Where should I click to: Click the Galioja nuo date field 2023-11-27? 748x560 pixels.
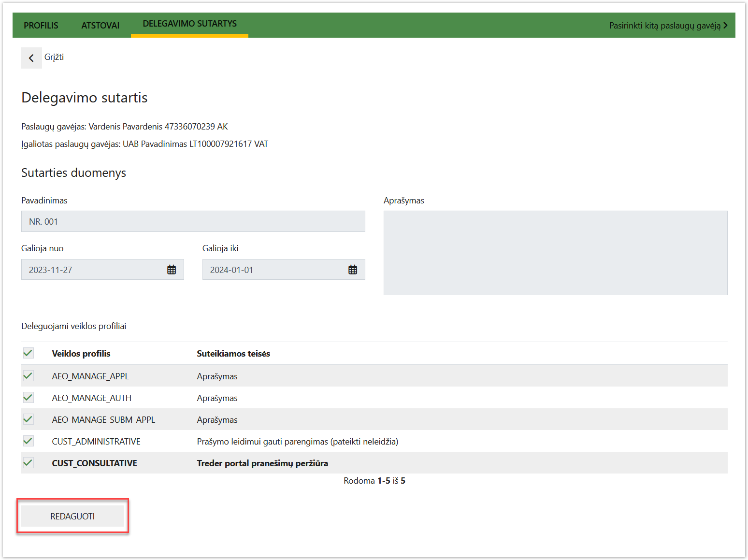102,270
